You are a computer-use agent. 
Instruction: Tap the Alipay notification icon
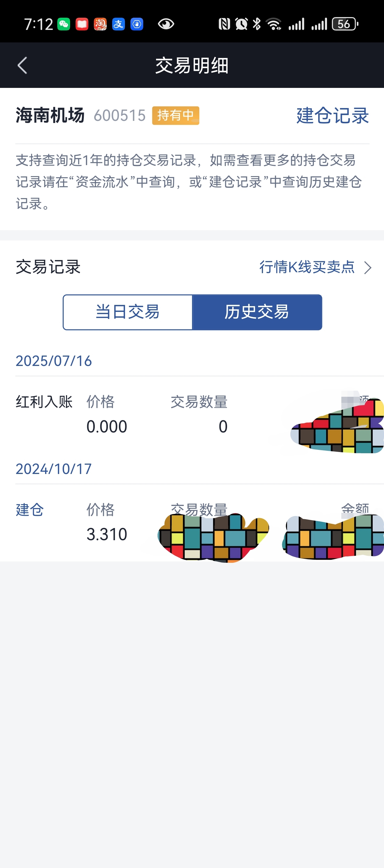click(119, 24)
